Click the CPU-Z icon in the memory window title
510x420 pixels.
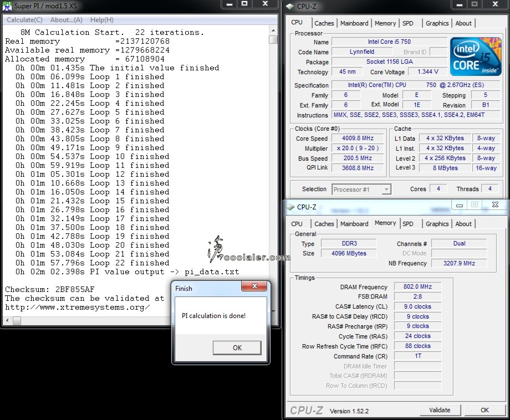(290, 207)
